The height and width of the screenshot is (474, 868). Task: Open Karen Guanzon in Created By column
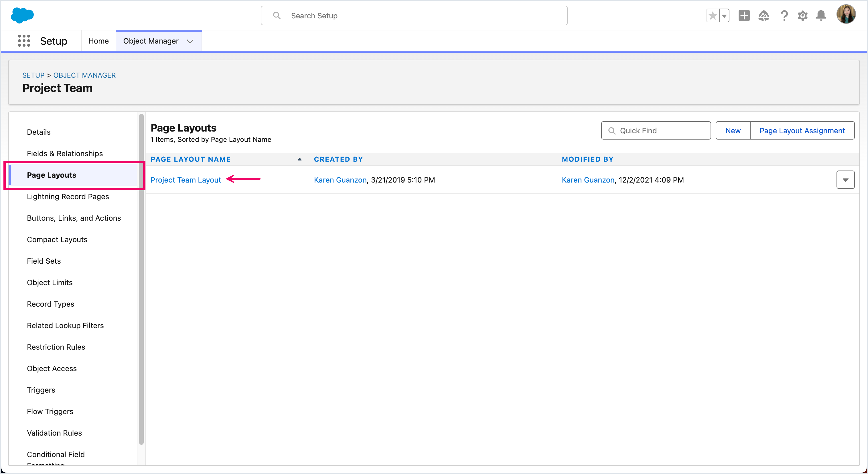[340, 180]
